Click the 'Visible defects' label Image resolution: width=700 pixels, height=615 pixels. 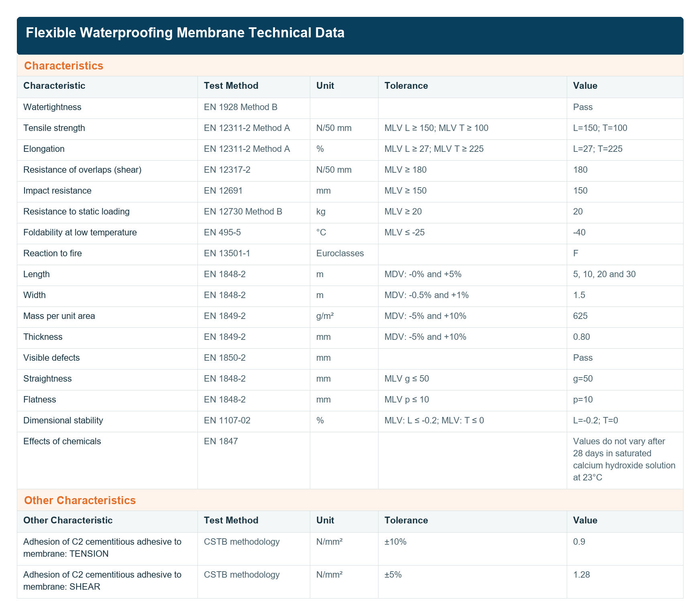tap(51, 358)
